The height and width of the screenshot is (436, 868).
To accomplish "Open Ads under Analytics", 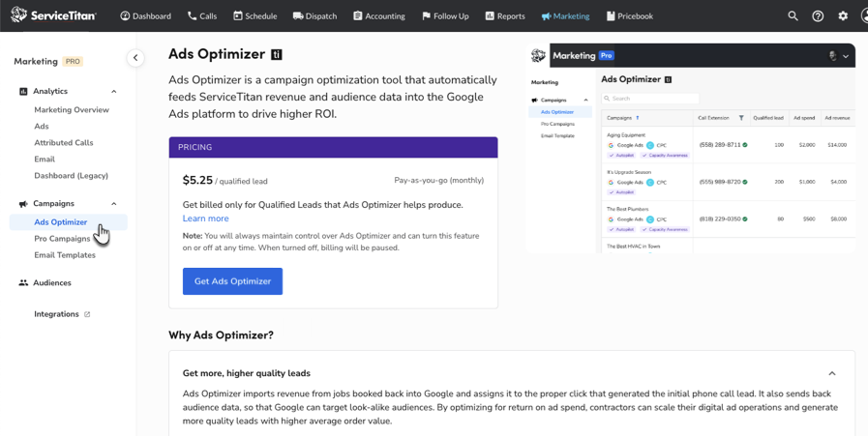I will [x=42, y=126].
